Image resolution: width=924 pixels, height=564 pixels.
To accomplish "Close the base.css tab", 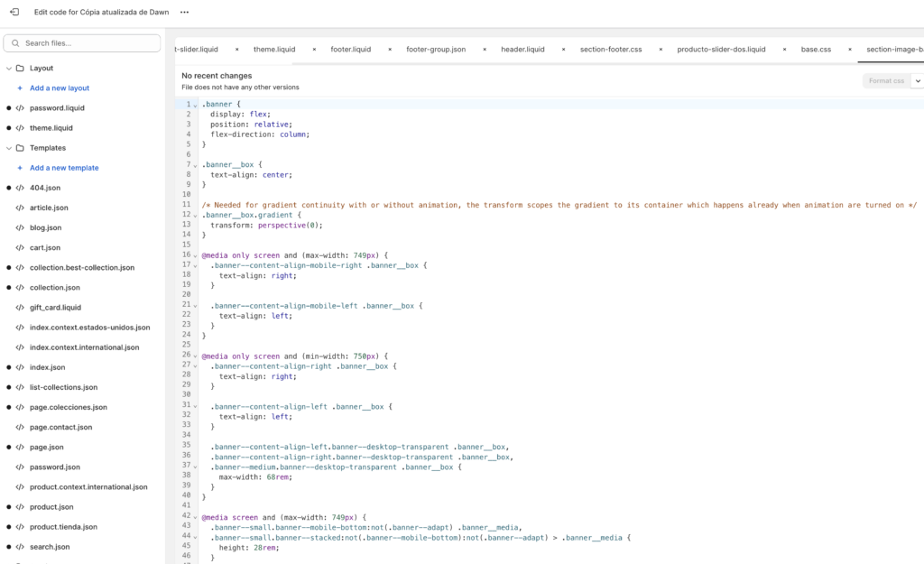I will click(849, 50).
